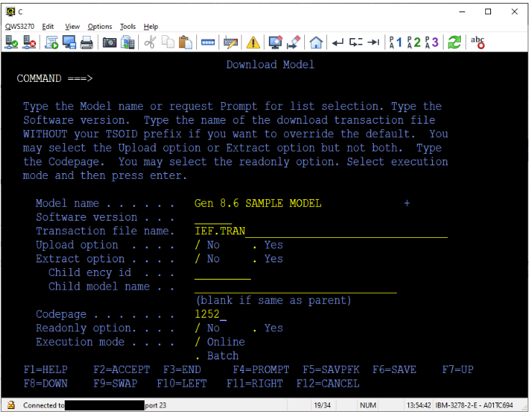Click the printer icon in toolbar

86,42
